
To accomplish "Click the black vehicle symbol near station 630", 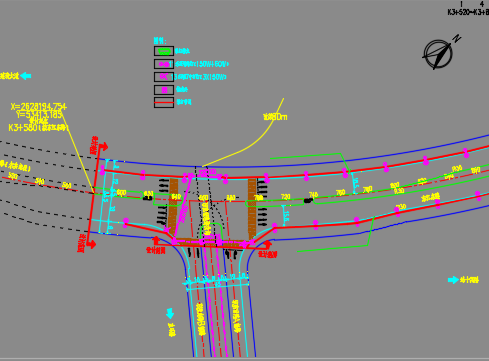I will (147, 198).
